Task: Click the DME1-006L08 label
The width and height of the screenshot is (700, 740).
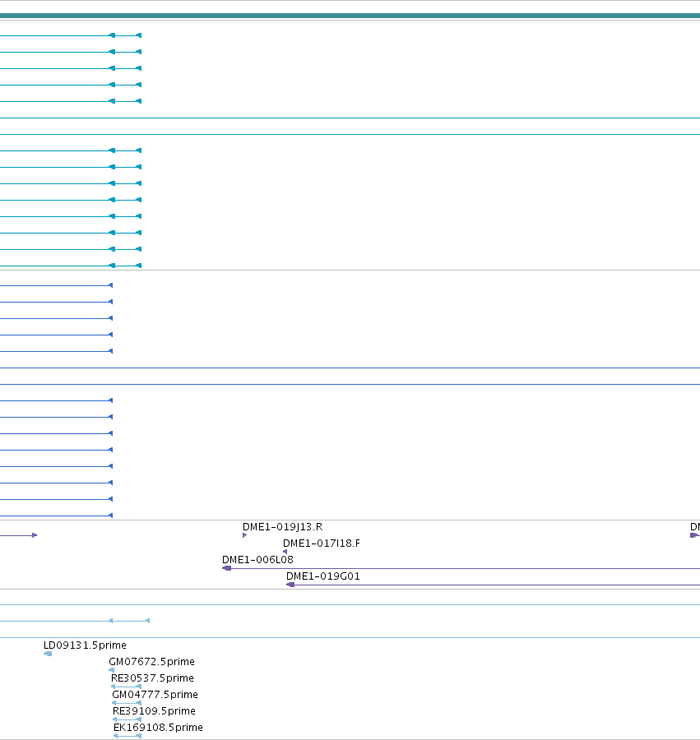Action: click(257, 560)
